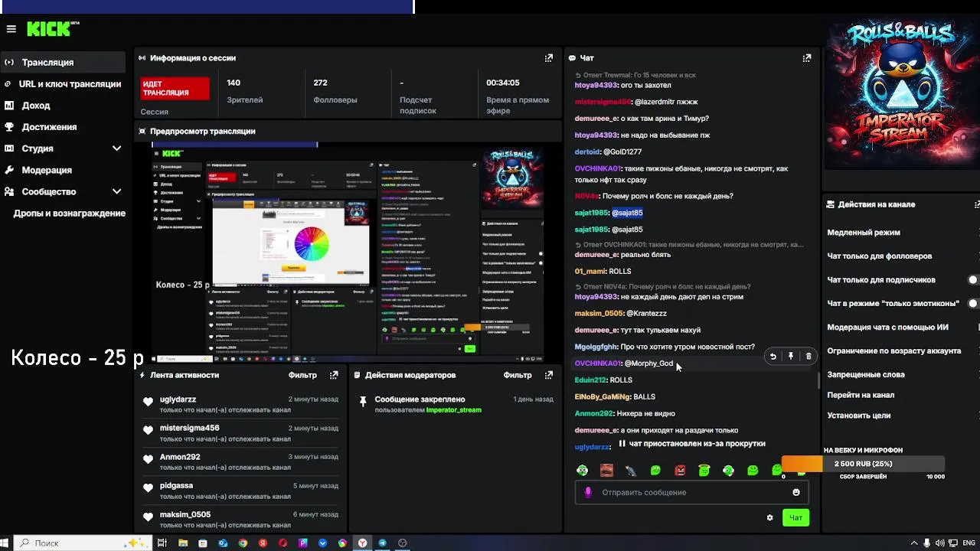Viewport: 980px width, 551px height.
Task: Open the Фильтр in activity feed
Action: 302,375
